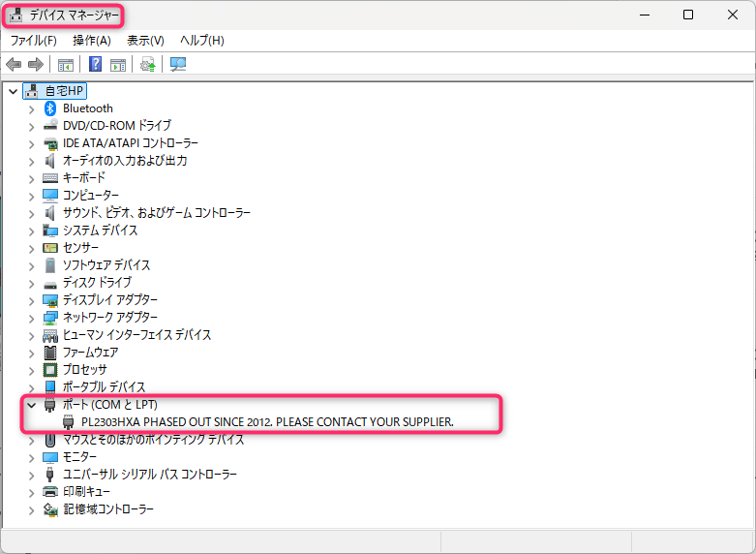
Task: Click the update driver toolbar icon
Action: pyautogui.click(x=147, y=64)
